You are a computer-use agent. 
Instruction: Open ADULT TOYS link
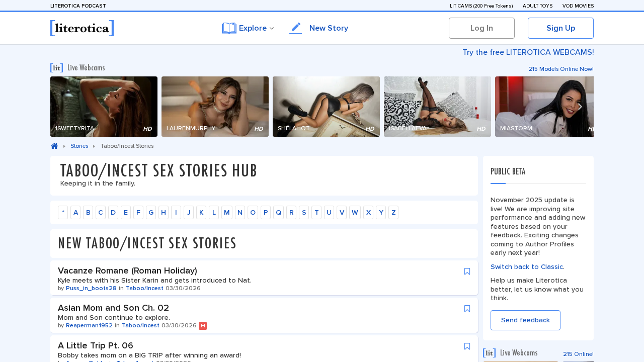pos(537,6)
